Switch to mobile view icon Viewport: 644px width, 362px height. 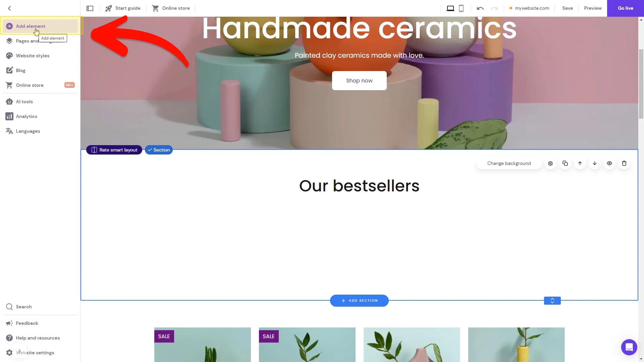pyautogui.click(x=461, y=8)
